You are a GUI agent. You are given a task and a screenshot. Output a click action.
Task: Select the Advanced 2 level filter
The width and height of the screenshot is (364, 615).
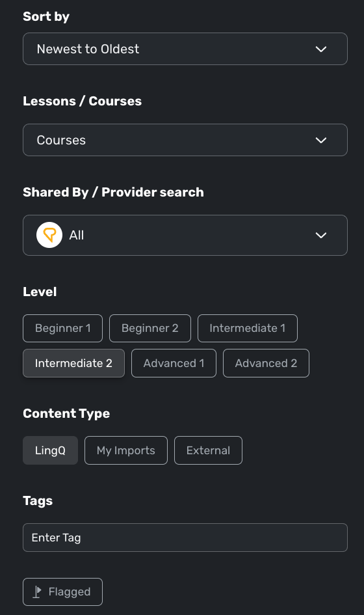point(266,363)
